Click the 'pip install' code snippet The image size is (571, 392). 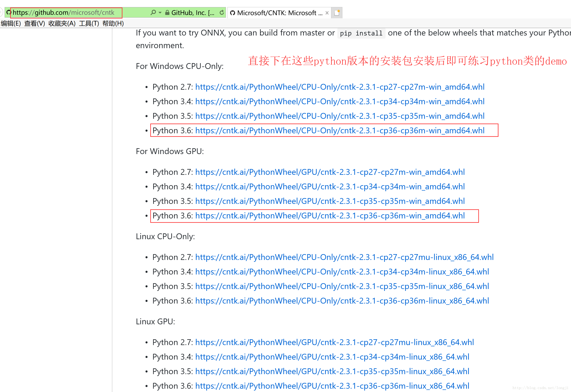point(361,33)
